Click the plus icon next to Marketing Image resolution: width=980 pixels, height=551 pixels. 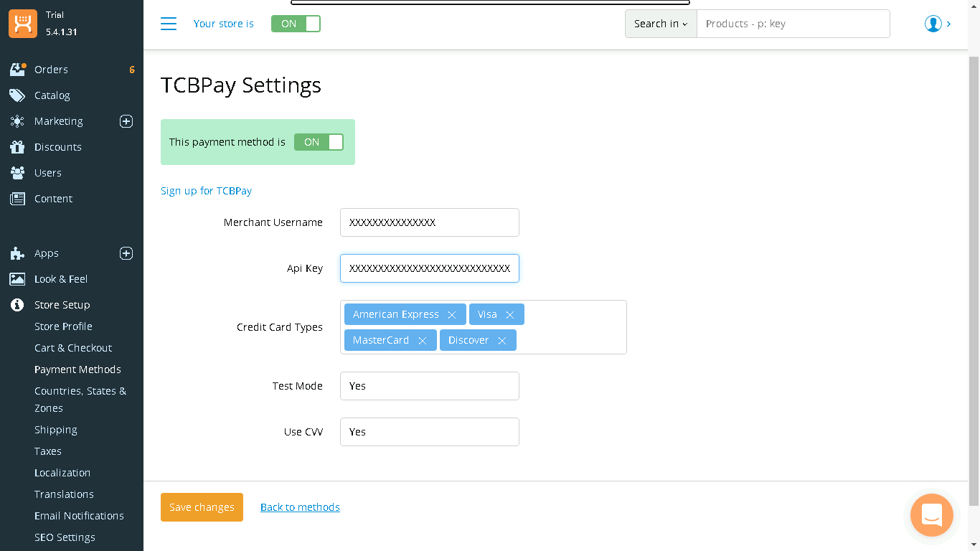tap(126, 121)
